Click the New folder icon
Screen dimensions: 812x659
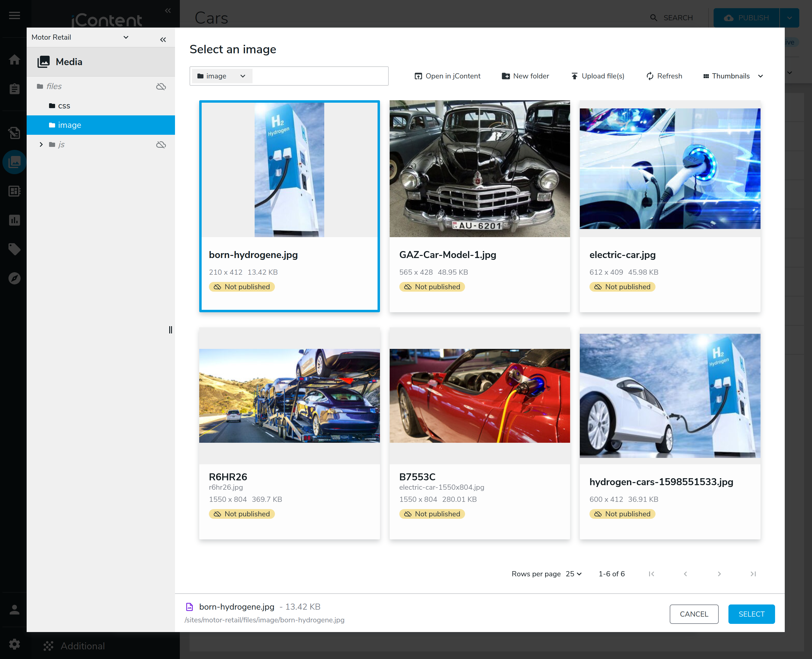click(x=505, y=76)
